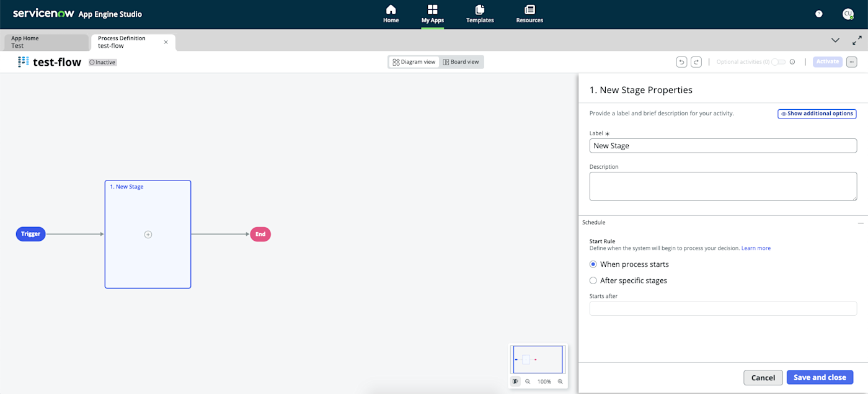
Task: Select When process starts radio button
Action: tap(593, 264)
